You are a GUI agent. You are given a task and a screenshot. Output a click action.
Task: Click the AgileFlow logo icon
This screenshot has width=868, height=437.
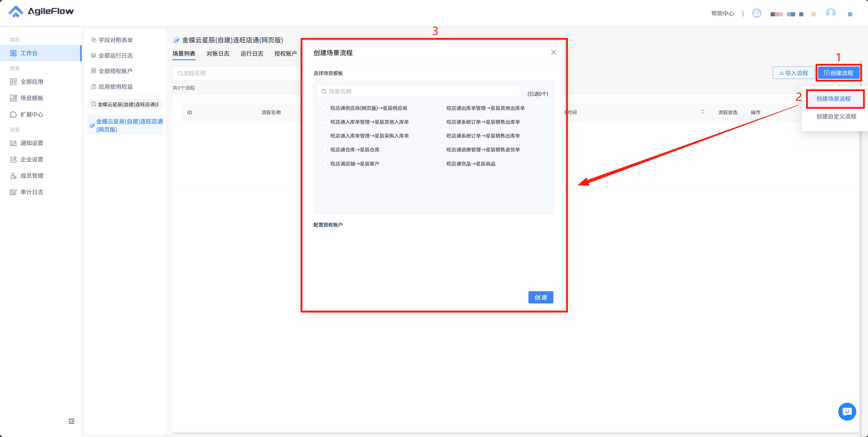coord(15,11)
